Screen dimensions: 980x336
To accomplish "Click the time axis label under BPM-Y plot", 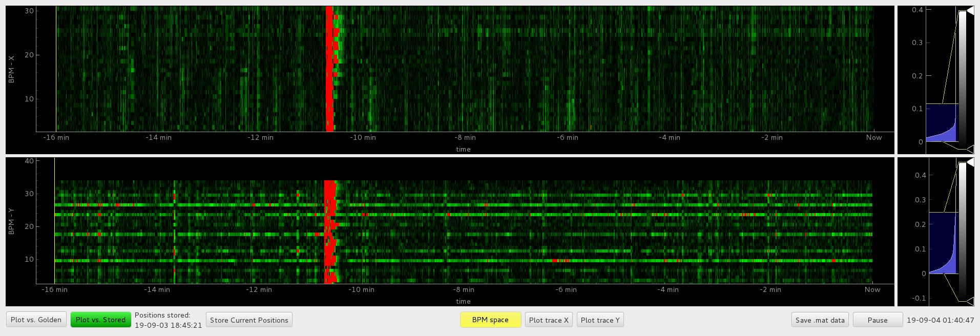I will pyautogui.click(x=463, y=301).
